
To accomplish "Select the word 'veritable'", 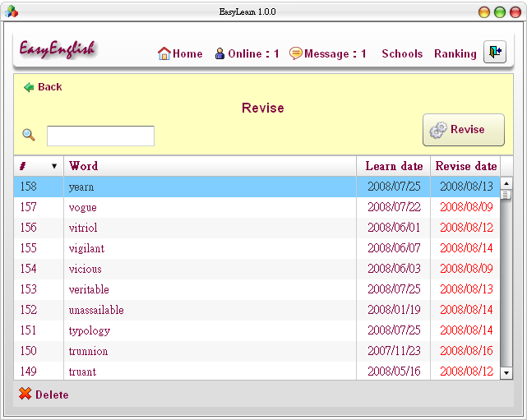I will (x=89, y=289).
